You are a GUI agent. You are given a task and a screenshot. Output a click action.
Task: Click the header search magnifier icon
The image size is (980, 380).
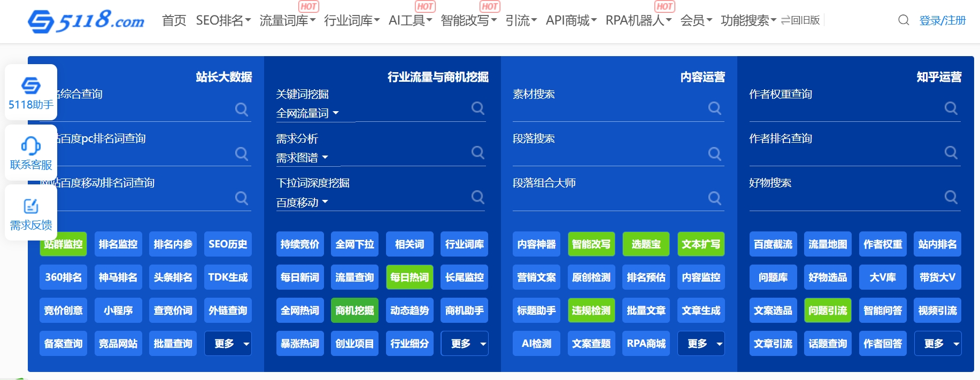click(904, 20)
